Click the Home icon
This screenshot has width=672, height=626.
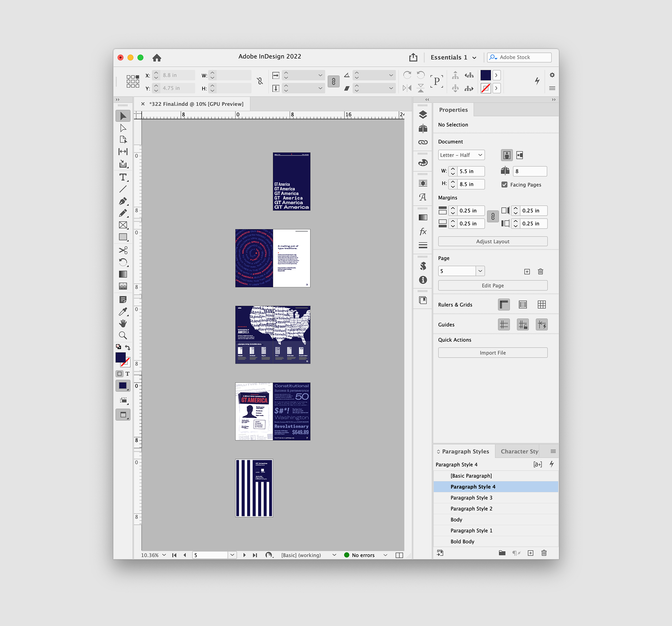click(157, 57)
